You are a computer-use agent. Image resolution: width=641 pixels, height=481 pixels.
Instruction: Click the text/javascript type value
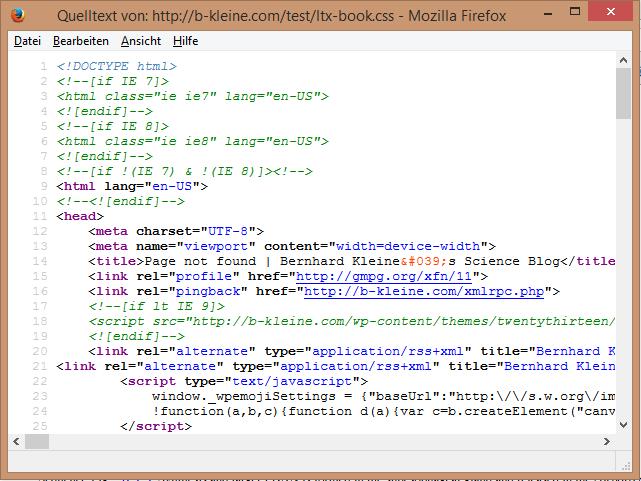[x=292, y=381]
